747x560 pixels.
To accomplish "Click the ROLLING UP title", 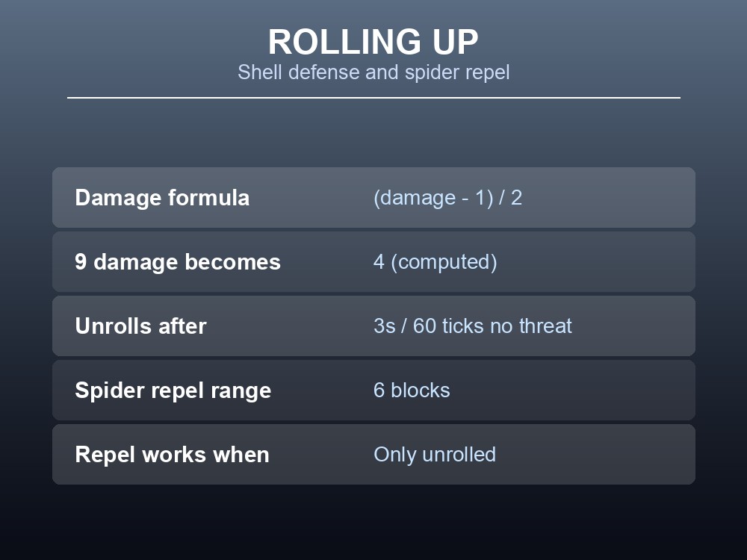I will click(373, 42).
